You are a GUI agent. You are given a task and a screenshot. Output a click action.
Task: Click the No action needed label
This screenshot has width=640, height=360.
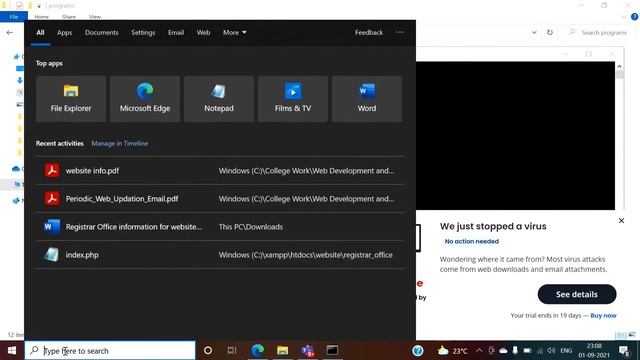[x=471, y=241]
